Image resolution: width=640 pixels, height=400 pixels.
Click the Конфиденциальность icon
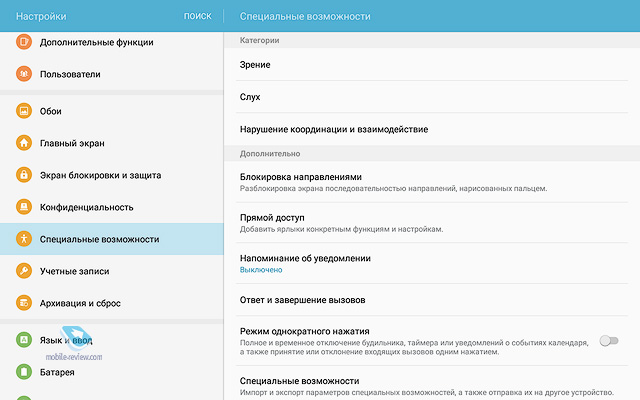tap(24, 207)
